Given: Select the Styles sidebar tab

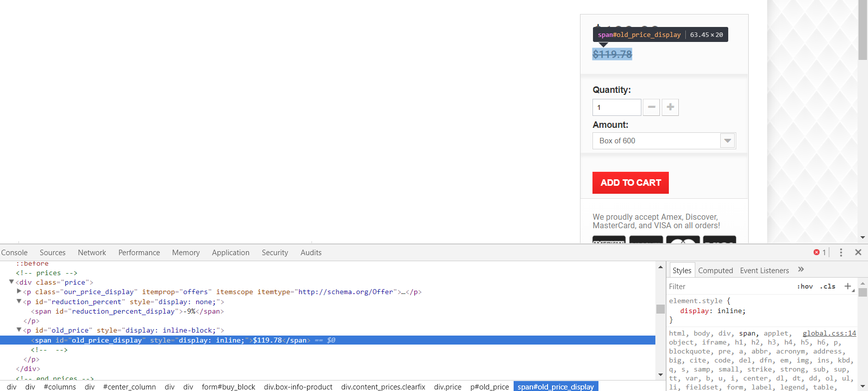Looking at the screenshot, I should 682,270.
